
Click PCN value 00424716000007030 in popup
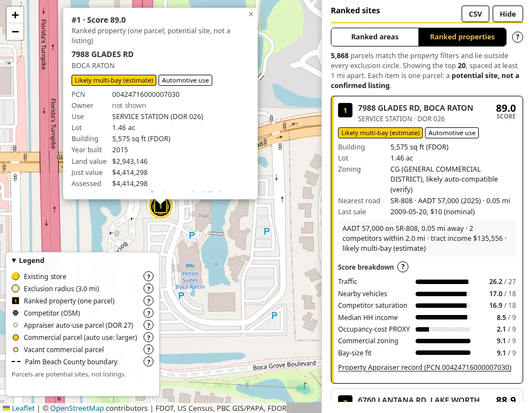(146, 95)
